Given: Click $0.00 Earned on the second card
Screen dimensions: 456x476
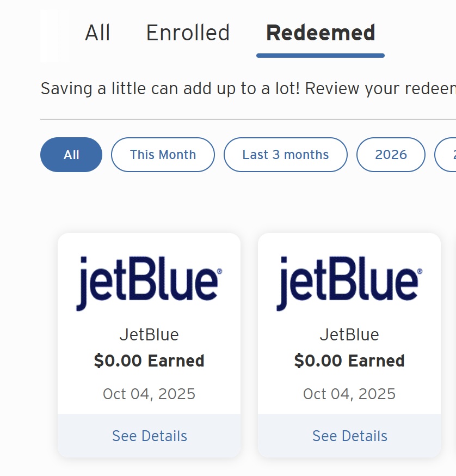Looking at the screenshot, I should click(x=349, y=361).
